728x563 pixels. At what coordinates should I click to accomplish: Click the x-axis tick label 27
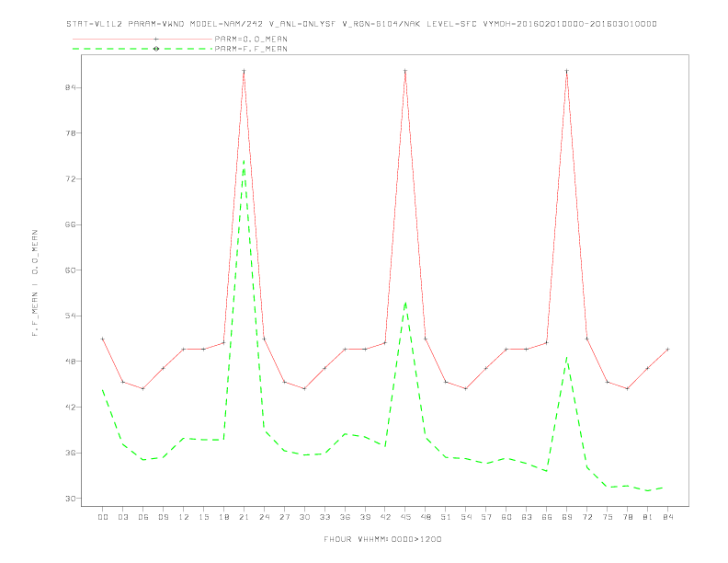(x=284, y=517)
